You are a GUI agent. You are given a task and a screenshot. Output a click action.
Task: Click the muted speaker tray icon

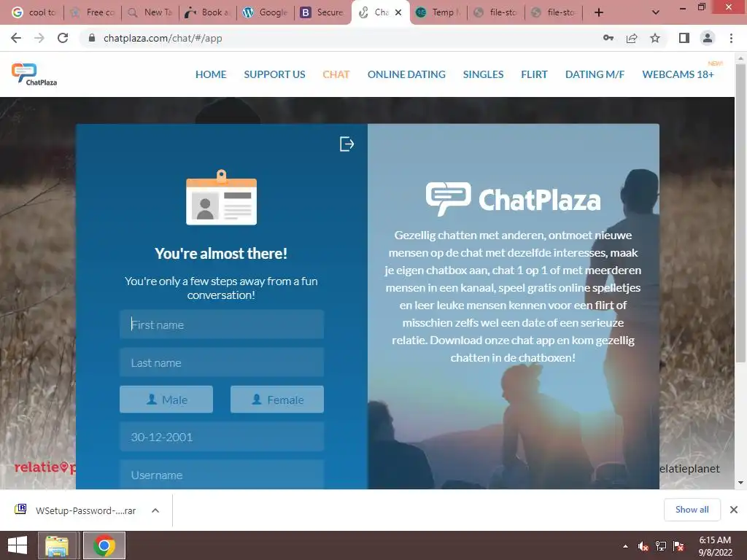pos(643,546)
